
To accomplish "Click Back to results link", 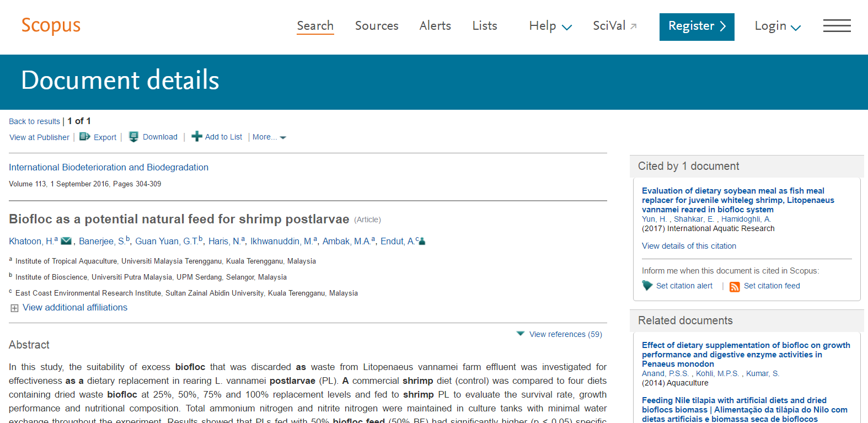I will (x=34, y=121).
